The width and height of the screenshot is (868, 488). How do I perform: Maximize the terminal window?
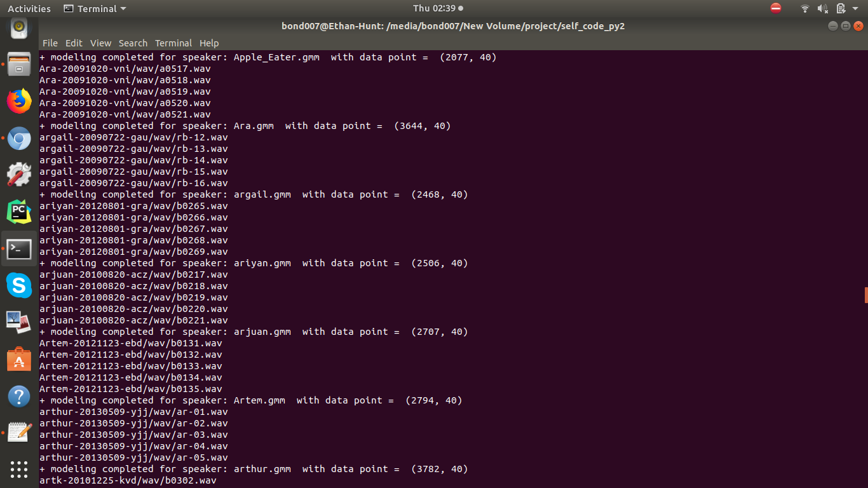[846, 26]
